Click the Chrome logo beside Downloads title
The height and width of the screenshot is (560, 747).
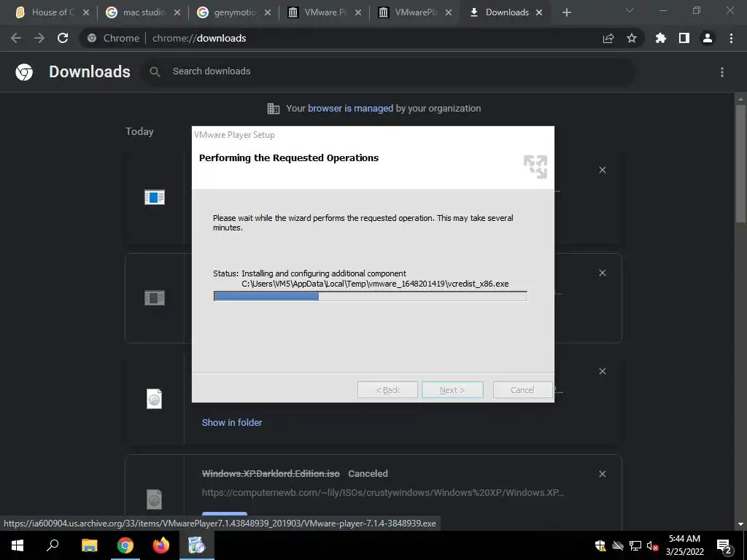click(x=24, y=72)
